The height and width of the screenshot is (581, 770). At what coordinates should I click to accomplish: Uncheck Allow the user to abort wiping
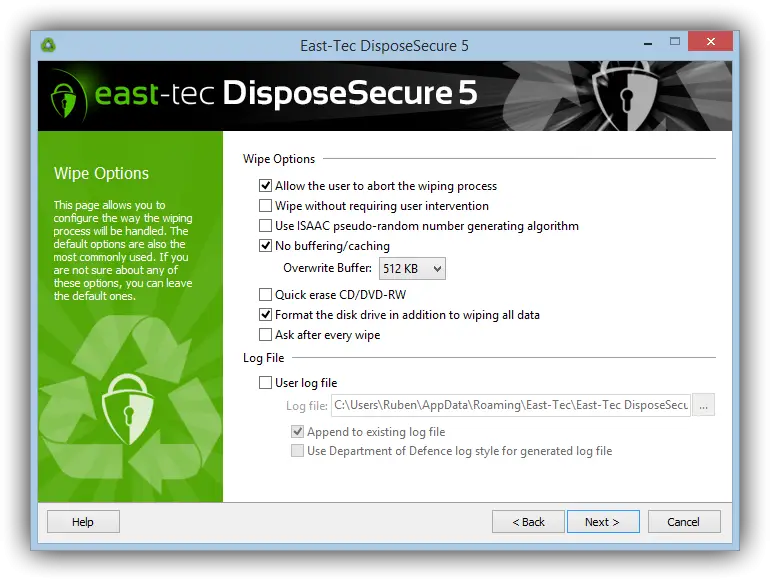[x=265, y=186]
